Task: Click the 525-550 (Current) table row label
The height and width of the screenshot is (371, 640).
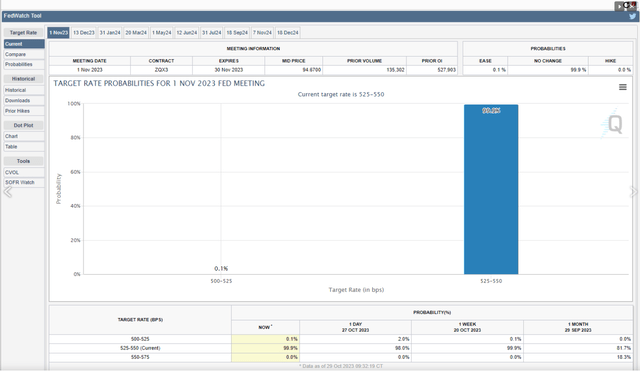Action: click(x=140, y=348)
